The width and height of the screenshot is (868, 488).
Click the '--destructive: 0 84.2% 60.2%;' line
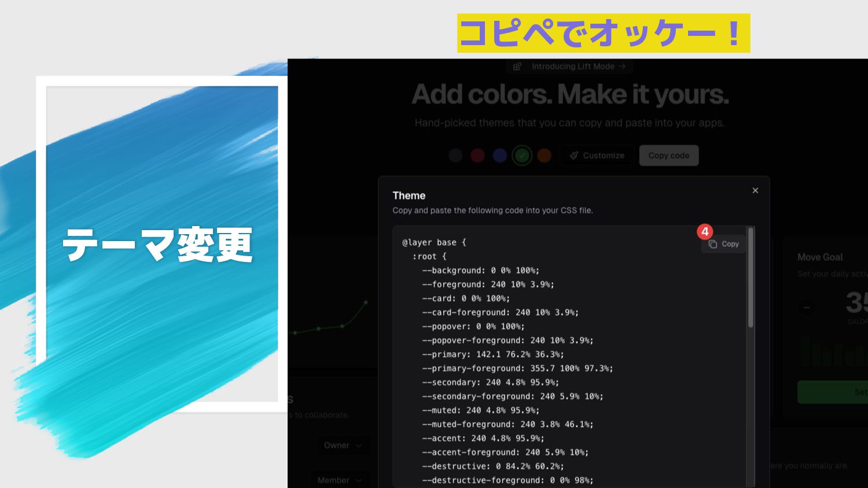492,466
